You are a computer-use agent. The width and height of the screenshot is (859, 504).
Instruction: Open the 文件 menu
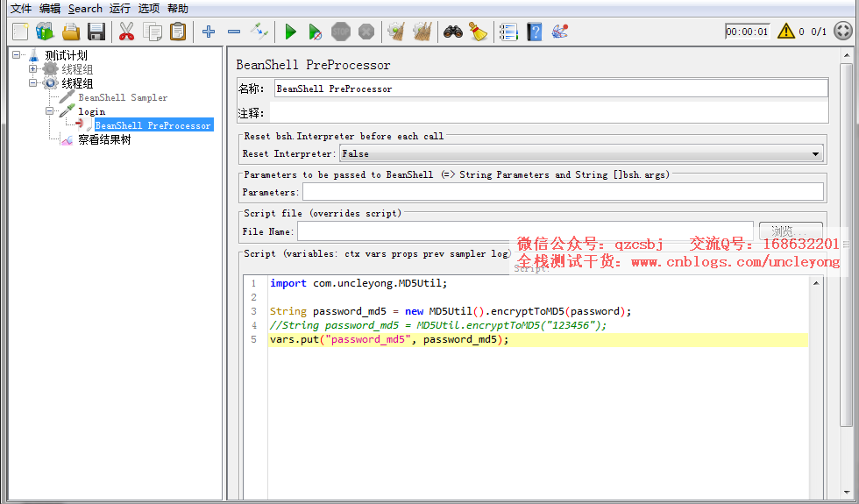[21, 8]
